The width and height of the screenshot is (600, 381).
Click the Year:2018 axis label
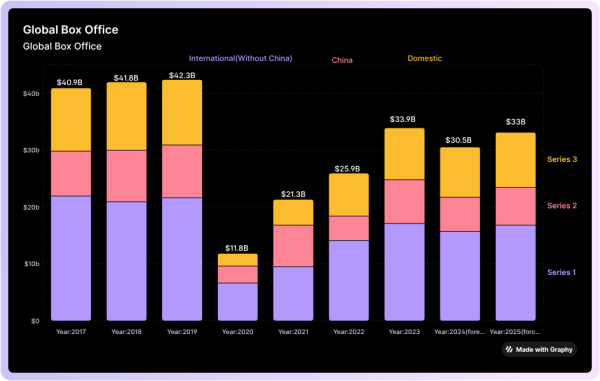click(x=126, y=332)
